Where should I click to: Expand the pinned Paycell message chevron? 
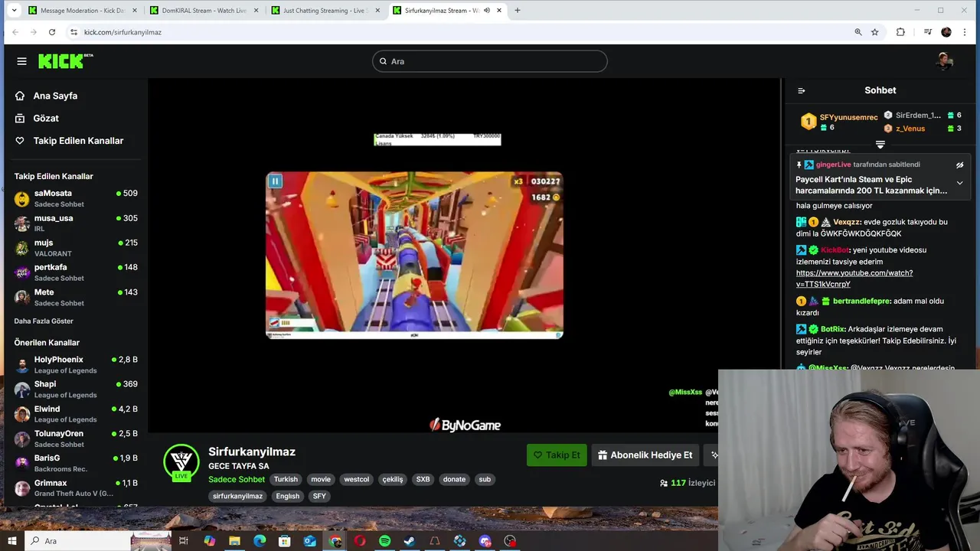[x=959, y=183]
